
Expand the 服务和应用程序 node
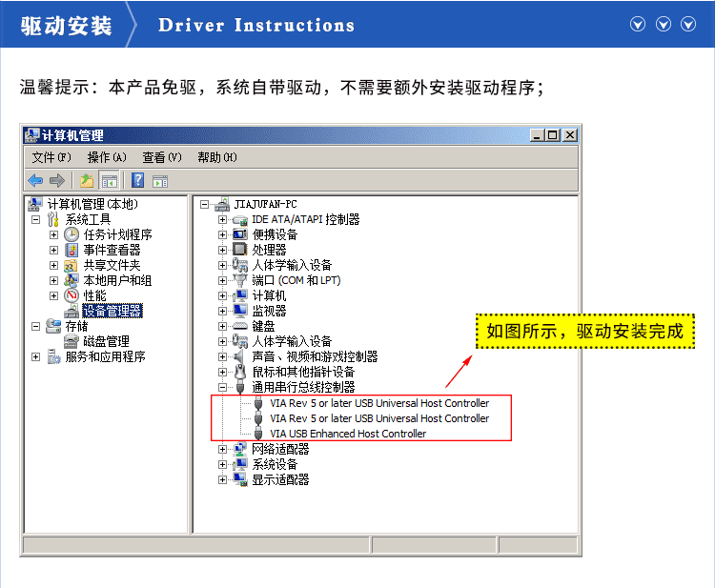(x=36, y=357)
